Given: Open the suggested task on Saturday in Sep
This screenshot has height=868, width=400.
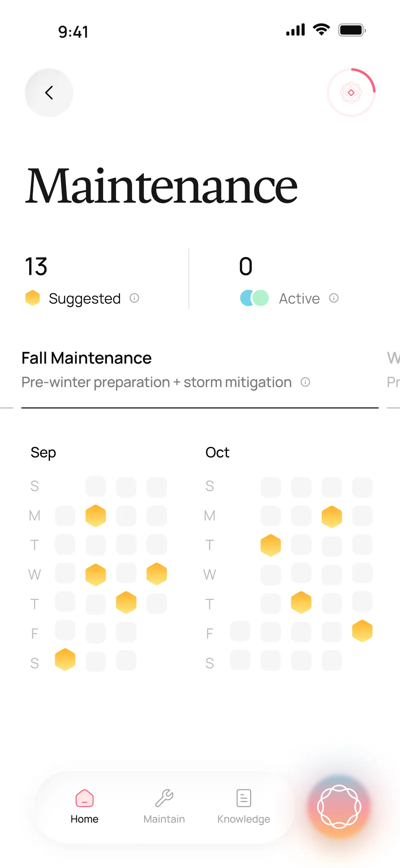Looking at the screenshot, I should (x=65, y=659).
